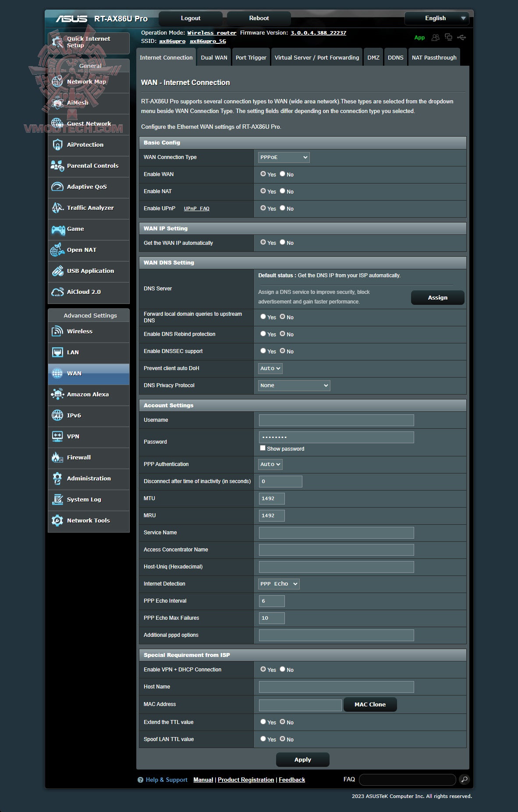Open the Prevent client auto DoH dropdown
This screenshot has height=812, width=518.
270,368
